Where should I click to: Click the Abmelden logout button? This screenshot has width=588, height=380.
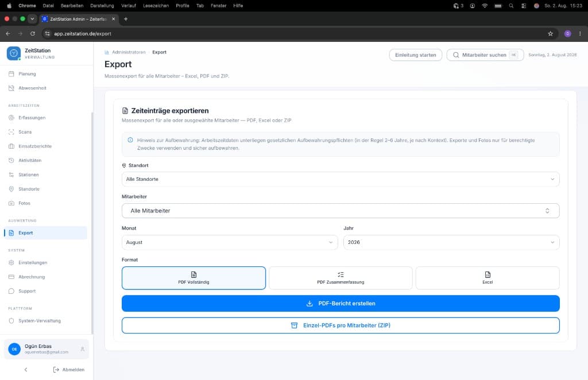69,370
